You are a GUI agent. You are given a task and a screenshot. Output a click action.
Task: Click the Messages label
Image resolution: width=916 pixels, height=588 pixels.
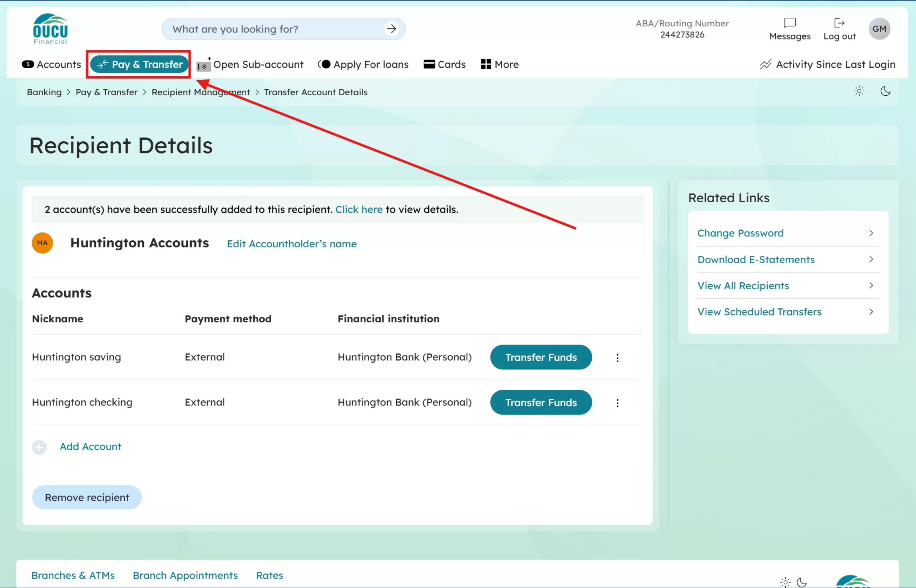(790, 36)
